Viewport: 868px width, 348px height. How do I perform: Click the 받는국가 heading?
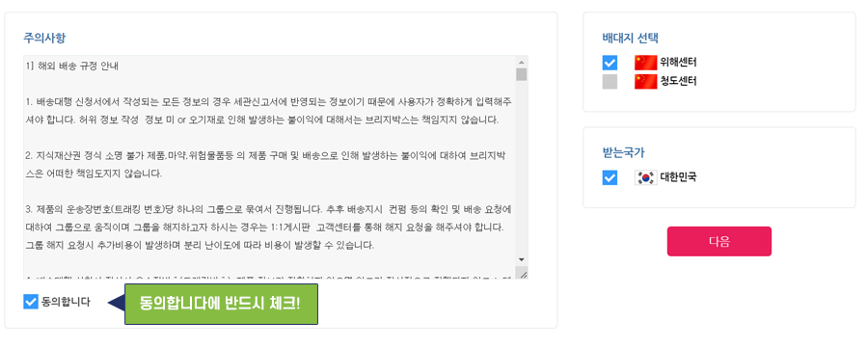623,152
